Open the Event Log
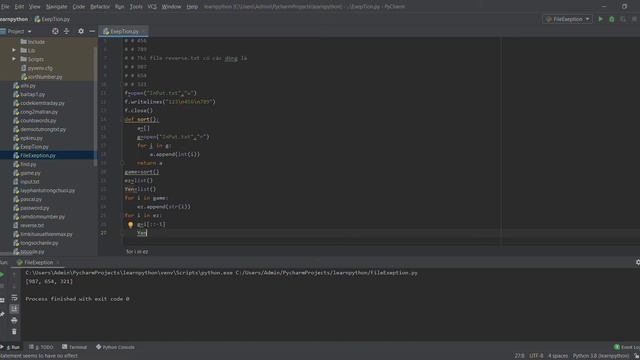640x360 pixels. pyautogui.click(x=628, y=347)
